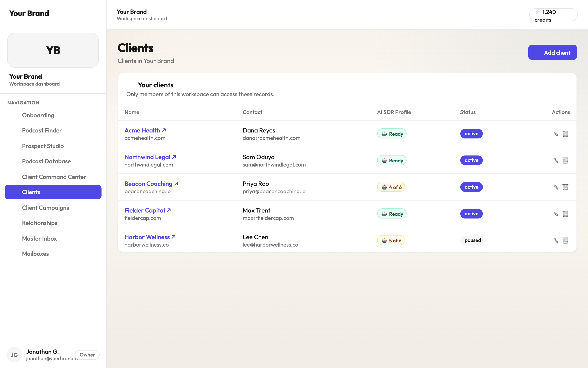
Task: Delete the Beacon Coaching client
Action: 565,187
